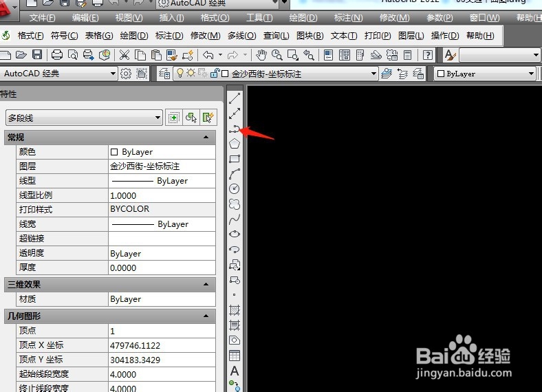The image size is (542, 392).
Task: Select the Construction Line tool
Action: pyautogui.click(x=235, y=113)
